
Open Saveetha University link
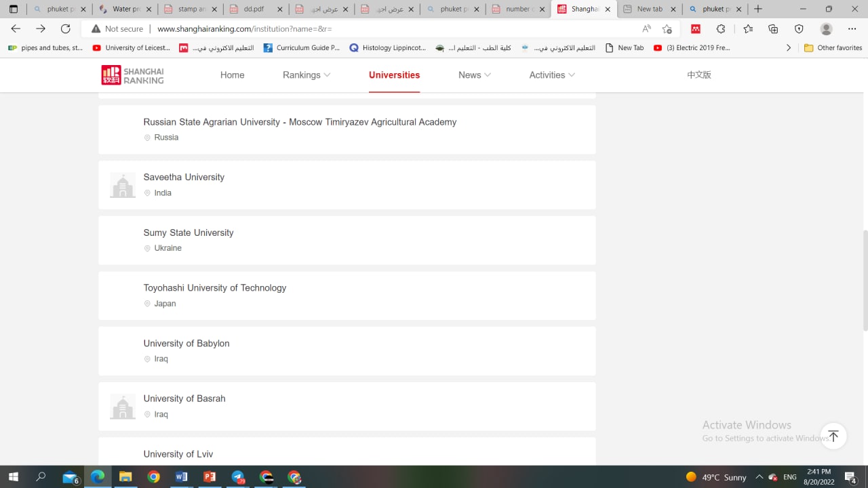184,177
